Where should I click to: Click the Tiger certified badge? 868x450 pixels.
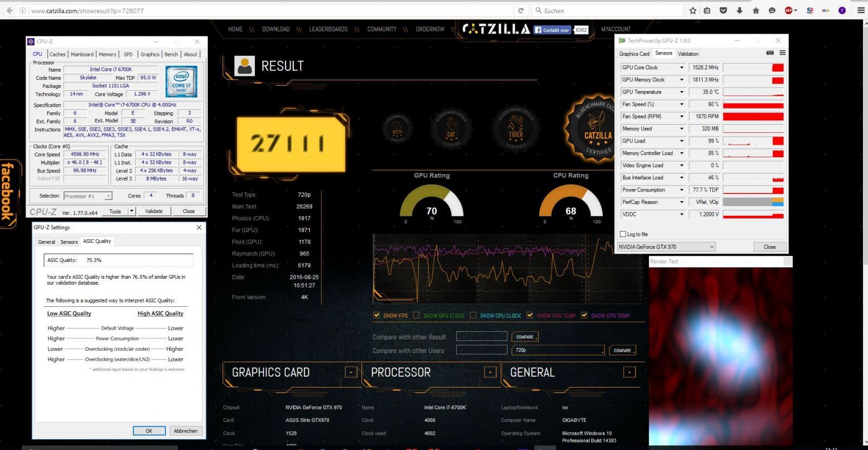tap(515, 129)
